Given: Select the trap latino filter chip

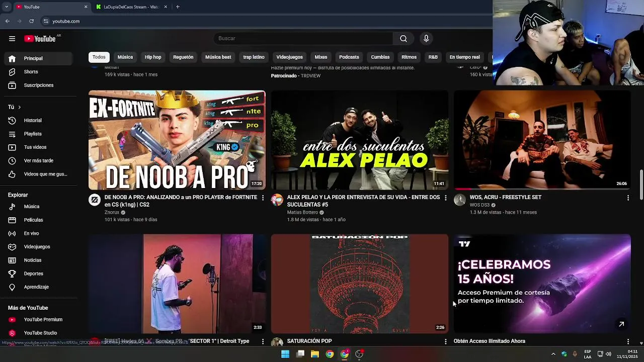Looking at the screenshot, I should [x=254, y=57].
